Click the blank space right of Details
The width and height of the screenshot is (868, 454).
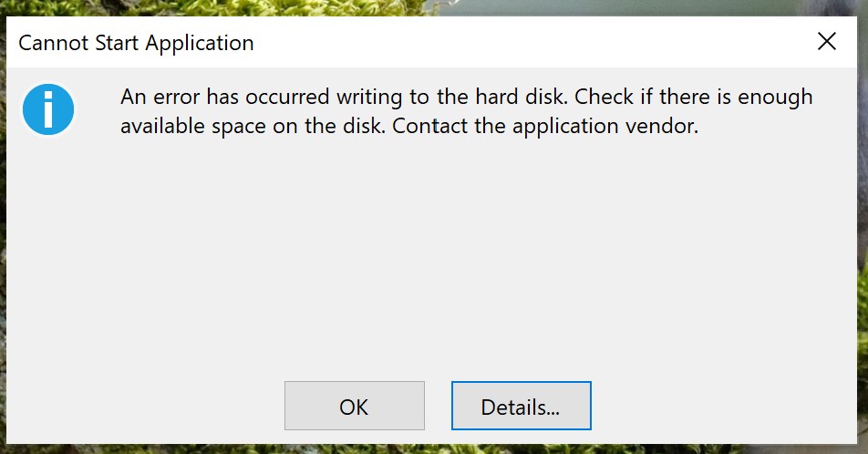coord(720,406)
